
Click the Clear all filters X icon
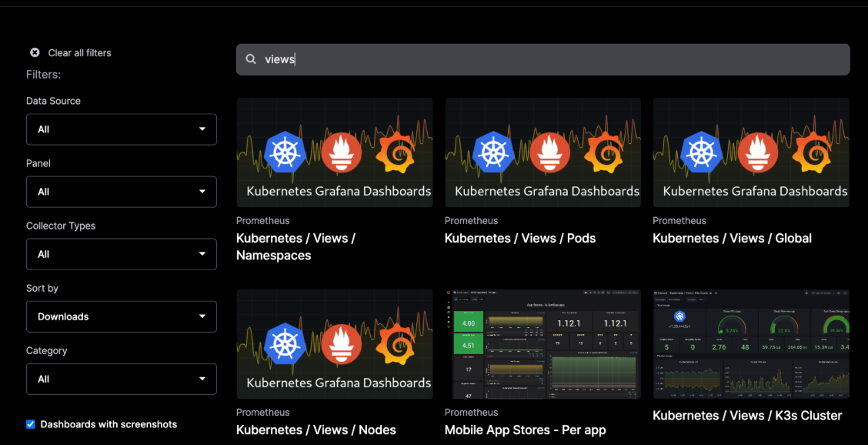35,52
